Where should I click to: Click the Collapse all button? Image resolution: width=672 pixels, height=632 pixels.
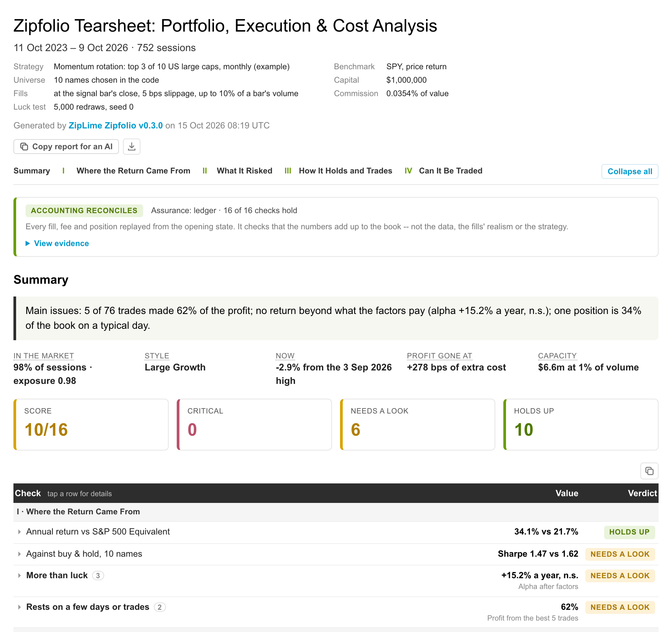630,171
